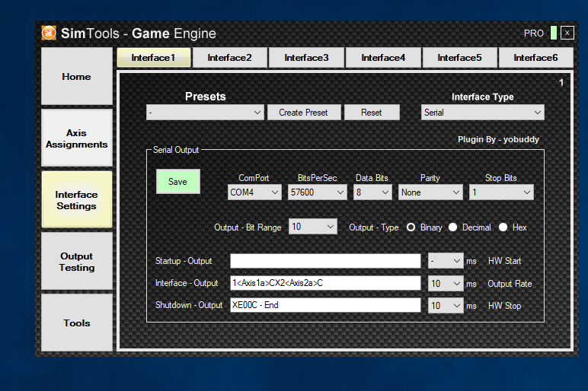Focus the Shutdown - Output text field

pos(325,305)
